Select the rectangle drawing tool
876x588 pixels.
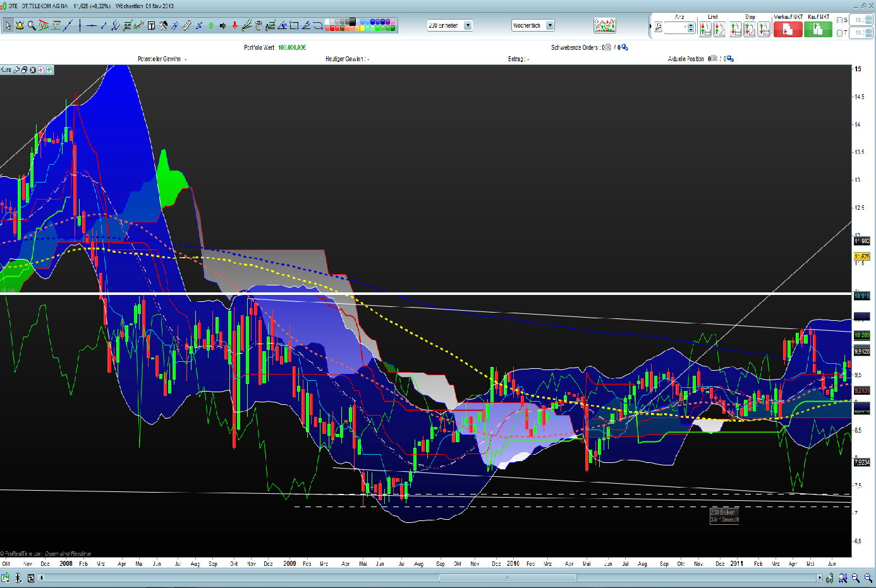coord(294,26)
